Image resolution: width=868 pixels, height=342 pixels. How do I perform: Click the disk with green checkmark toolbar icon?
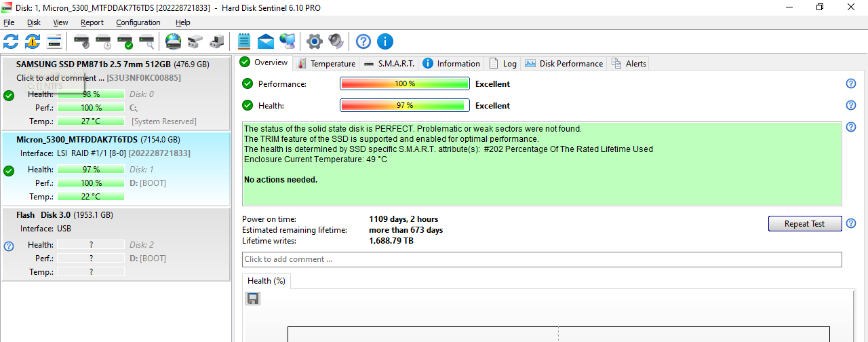[125, 41]
